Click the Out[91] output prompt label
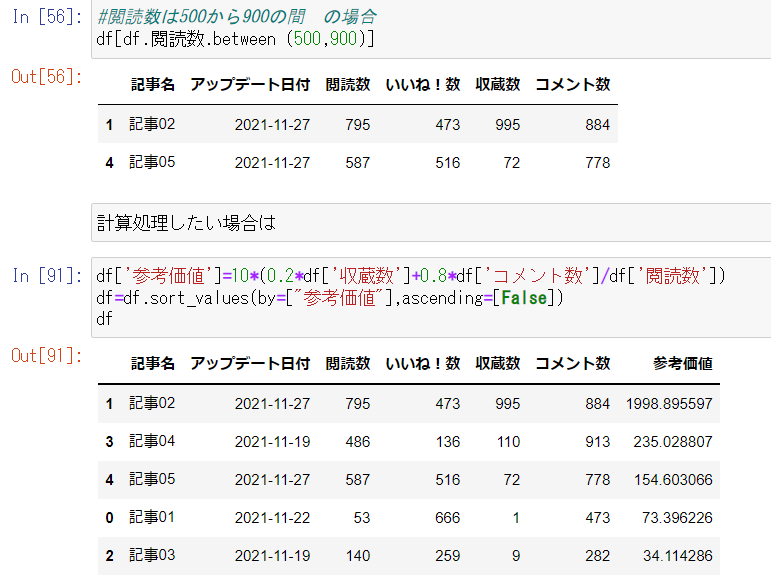 tap(47, 355)
